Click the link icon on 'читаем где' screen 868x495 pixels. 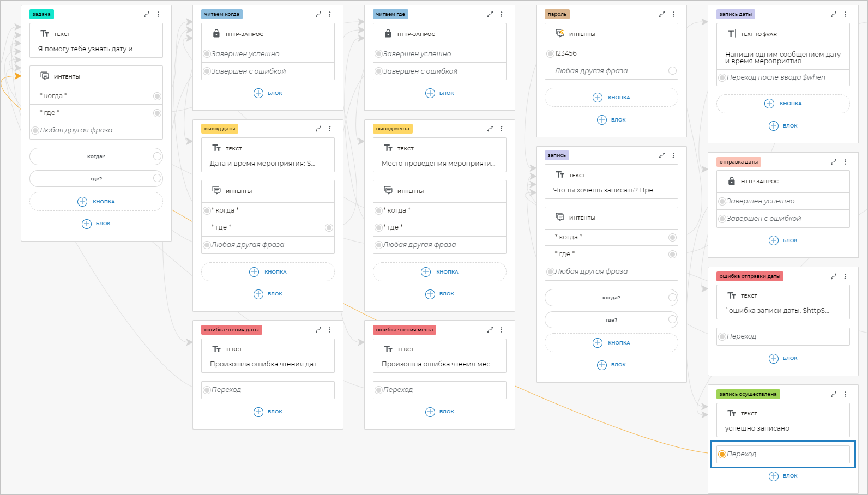[x=490, y=14]
